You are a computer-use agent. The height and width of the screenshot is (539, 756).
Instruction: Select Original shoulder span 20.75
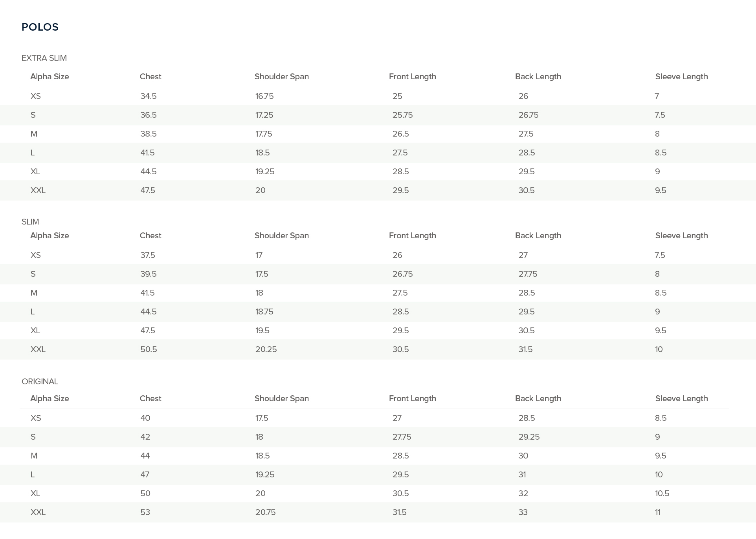tap(266, 512)
